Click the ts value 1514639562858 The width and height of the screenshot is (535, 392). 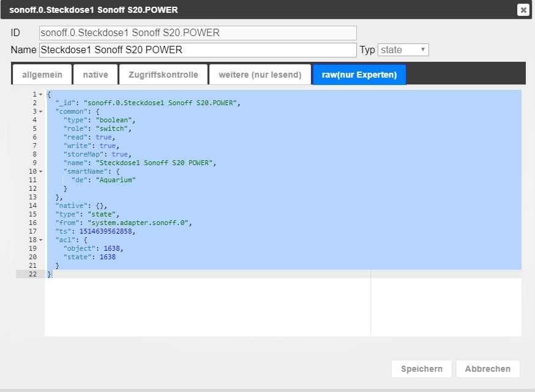point(105,231)
